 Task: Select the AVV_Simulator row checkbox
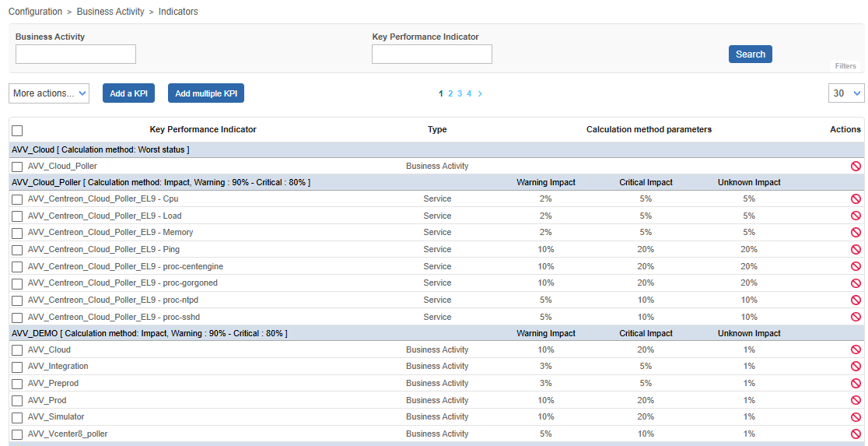pyautogui.click(x=17, y=418)
